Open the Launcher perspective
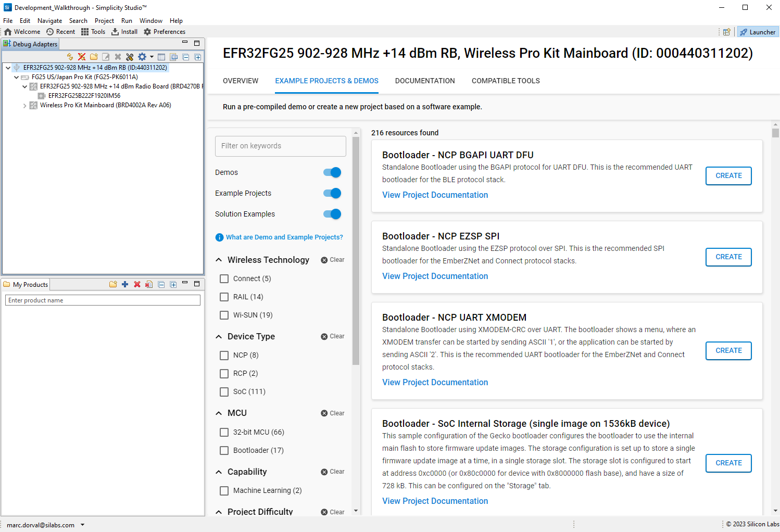Viewport: 780px width, 532px height. (758, 32)
